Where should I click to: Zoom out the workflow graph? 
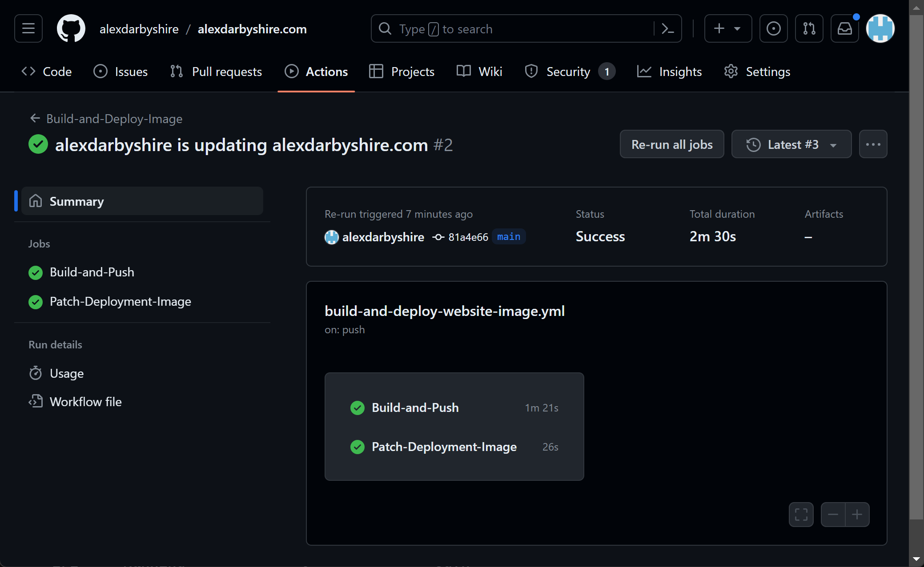click(833, 515)
